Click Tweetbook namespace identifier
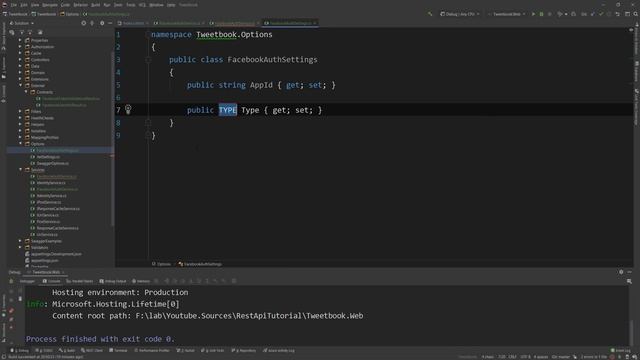Screen dimensions: 640x360 coord(216,35)
